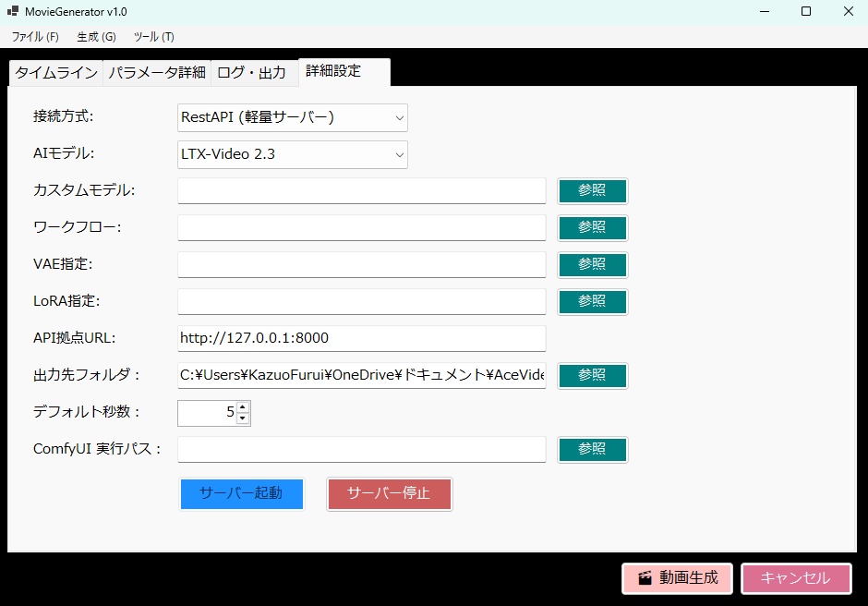868x606 pixels.
Task: Start the server with サーバー起動
Action: 242,493
